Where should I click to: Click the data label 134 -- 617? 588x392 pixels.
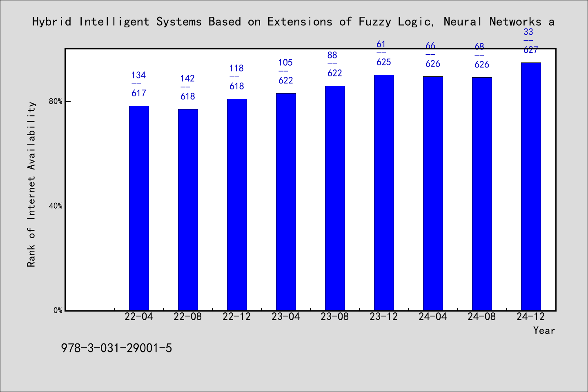[x=139, y=84]
